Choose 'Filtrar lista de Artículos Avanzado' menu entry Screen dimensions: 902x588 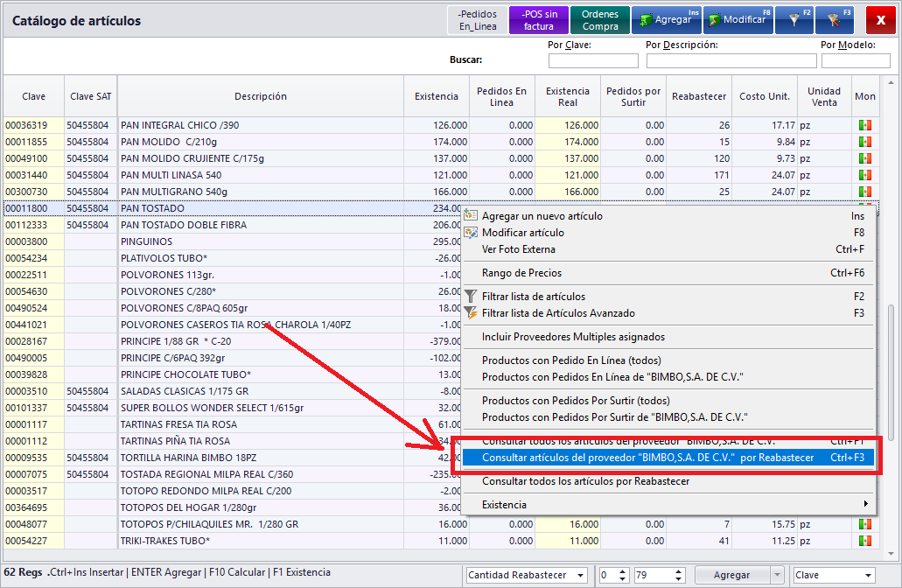pos(558,313)
